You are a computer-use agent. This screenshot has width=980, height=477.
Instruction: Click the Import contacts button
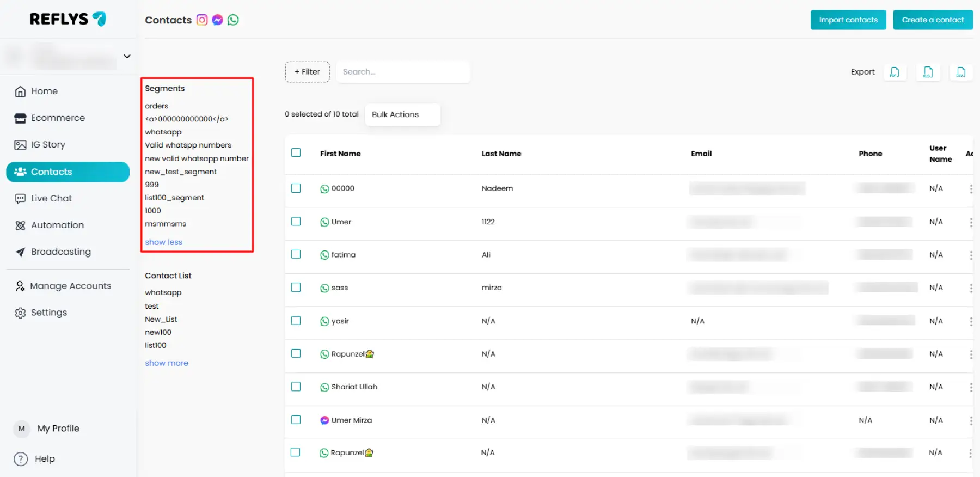(x=848, y=20)
